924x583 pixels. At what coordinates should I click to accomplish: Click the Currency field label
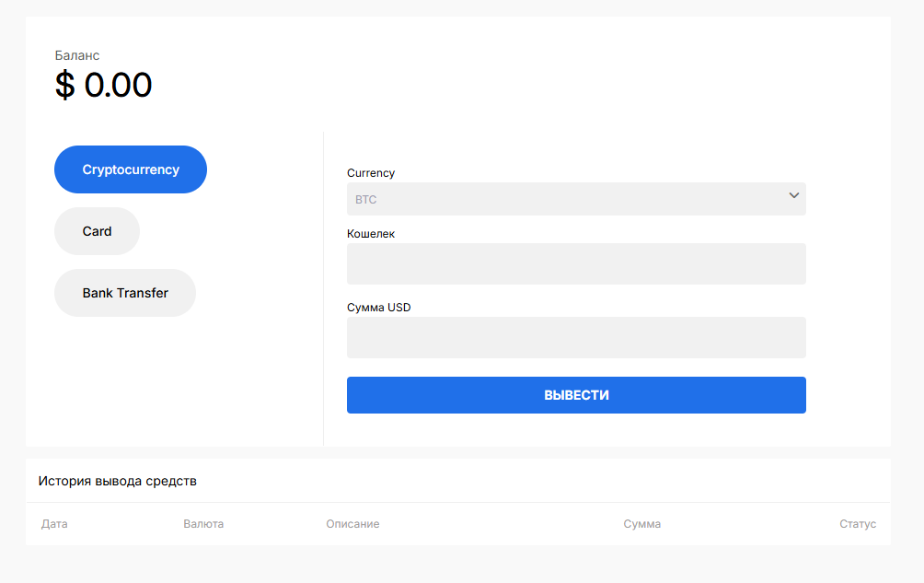371,173
